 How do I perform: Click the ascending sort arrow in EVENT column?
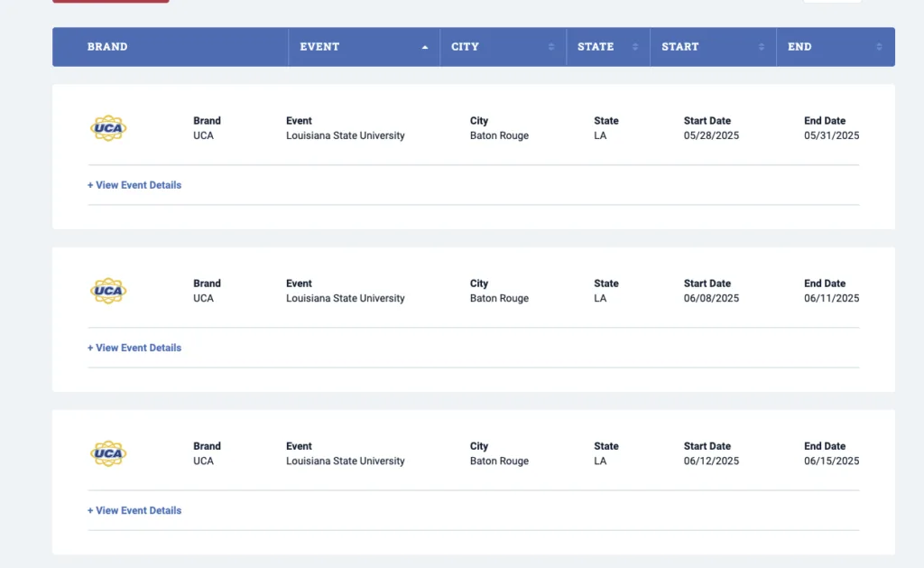click(x=425, y=47)
